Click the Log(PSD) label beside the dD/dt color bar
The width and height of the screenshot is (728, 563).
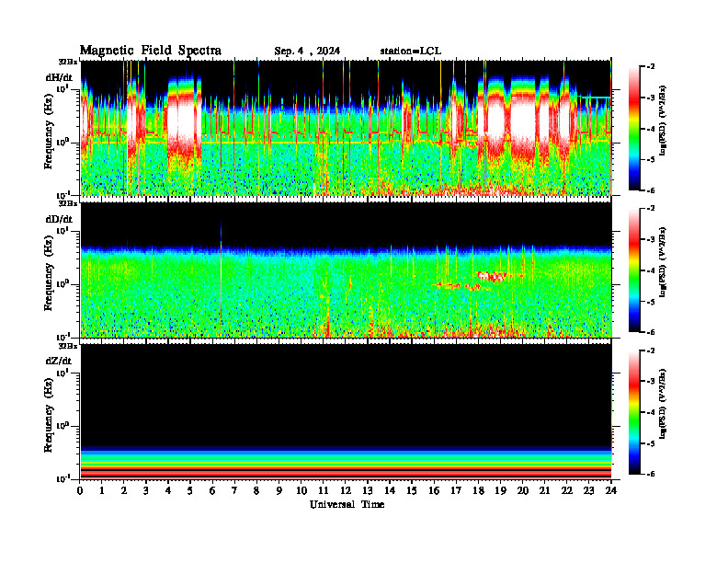(663, 262)
